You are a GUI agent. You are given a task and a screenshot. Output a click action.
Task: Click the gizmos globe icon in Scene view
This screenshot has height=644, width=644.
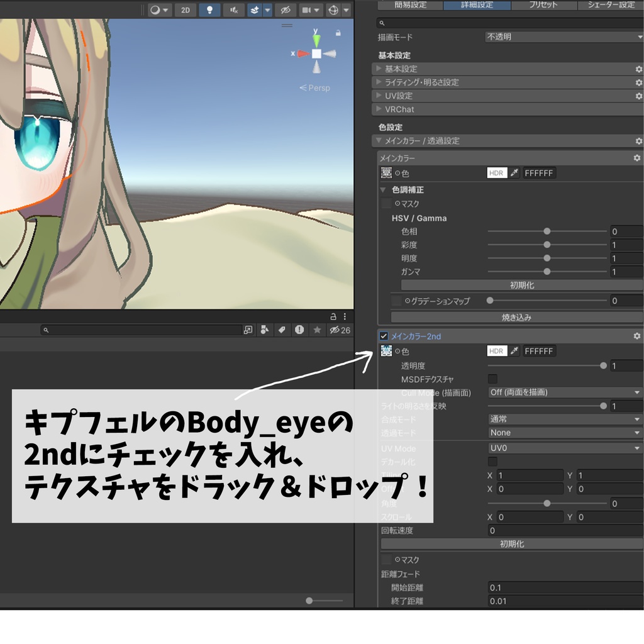point(333,9)
